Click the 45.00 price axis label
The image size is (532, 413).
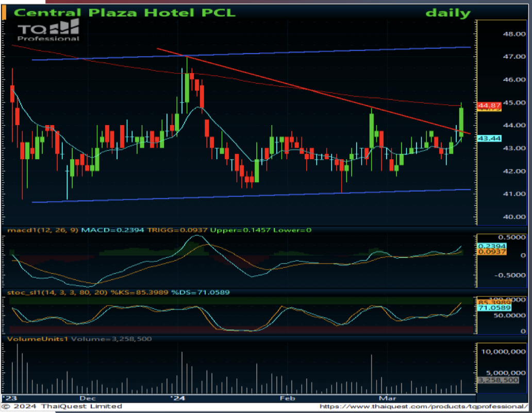(514, 102)
